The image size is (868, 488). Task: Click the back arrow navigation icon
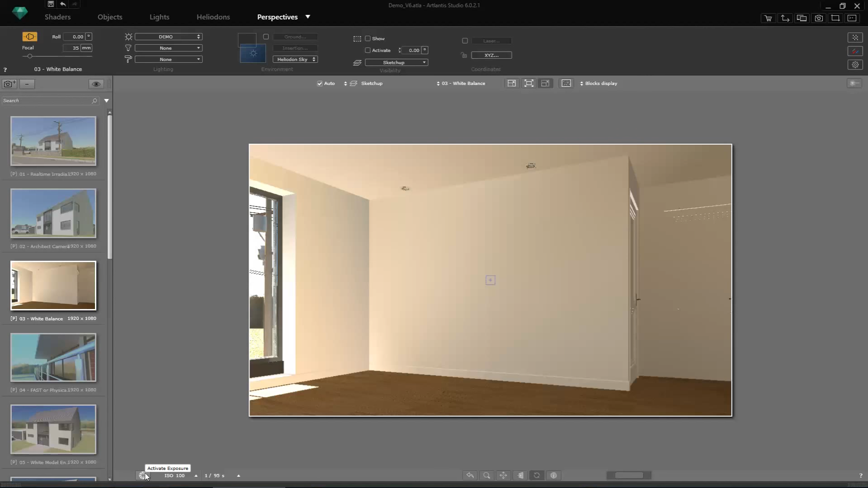click(x=470, y=476)
